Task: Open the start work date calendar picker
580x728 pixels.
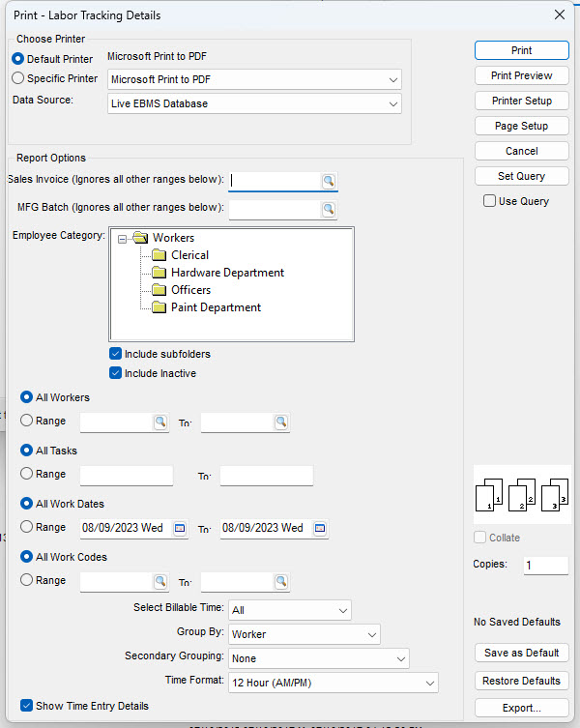Action: [x=180, y=529]
